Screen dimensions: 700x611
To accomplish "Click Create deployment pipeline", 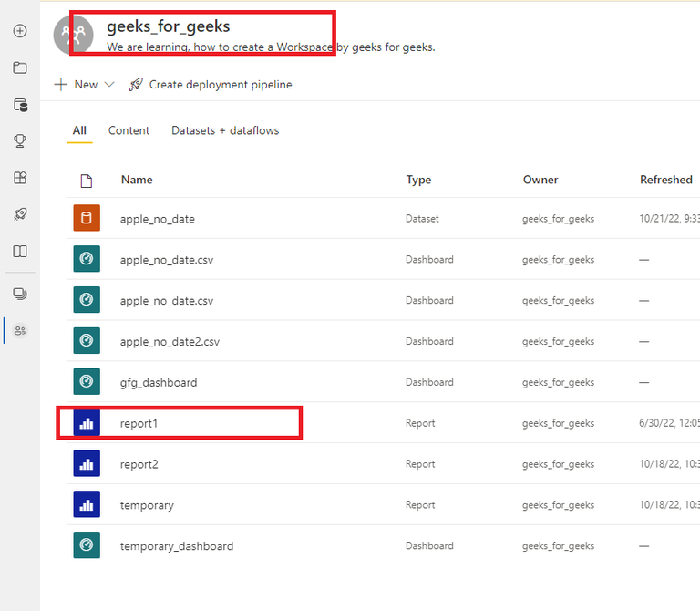I will (221, 85).
